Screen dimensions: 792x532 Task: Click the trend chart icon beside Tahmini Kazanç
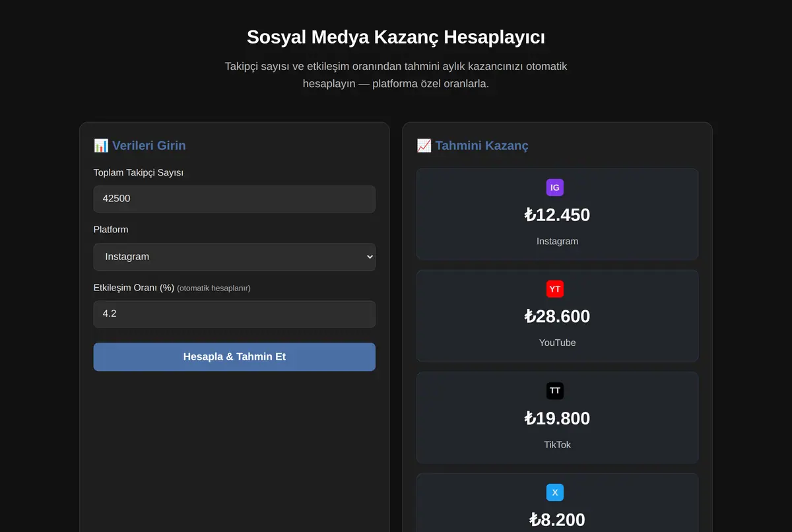pos(424,145)
